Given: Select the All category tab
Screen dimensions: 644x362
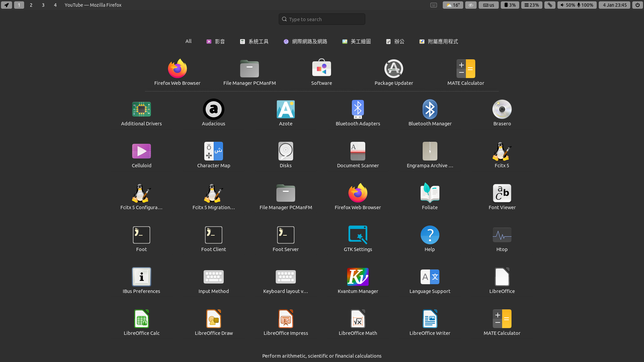Looking at the screenshot, I should 189,41.
